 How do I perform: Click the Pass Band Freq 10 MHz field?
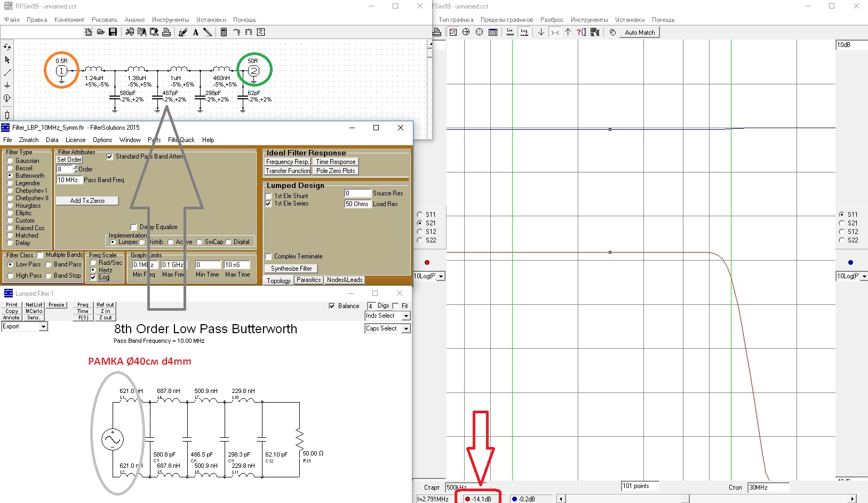[69, 180]
